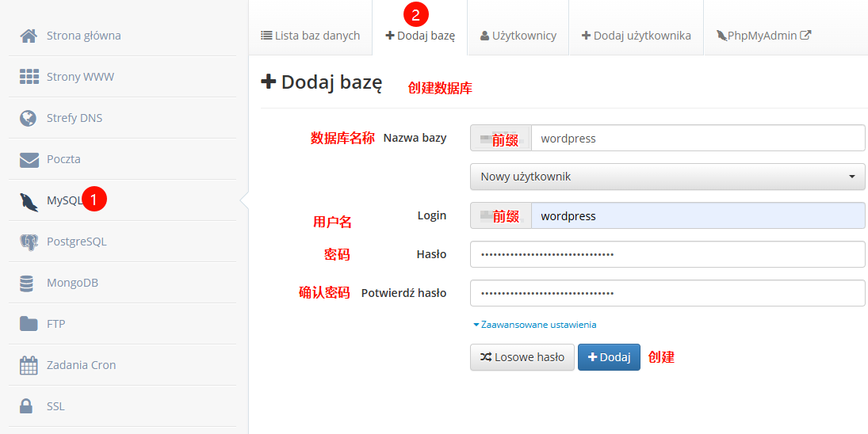The height and width of the screenshot is (434, 868).
Task: Click the blue Dodaj button
Action: [609, 357]
